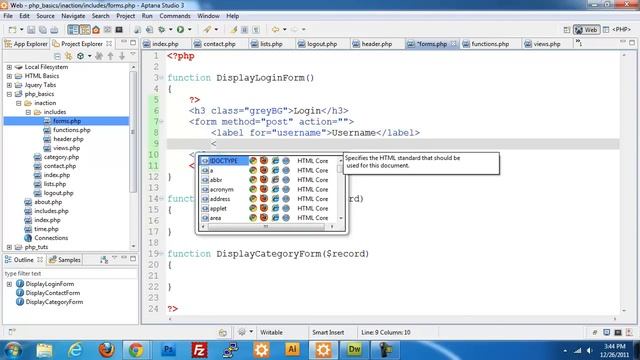This screenshot has width=640, height=360.
Task: Click Link with Editor icon in Project Explorer
Action: 69,56
